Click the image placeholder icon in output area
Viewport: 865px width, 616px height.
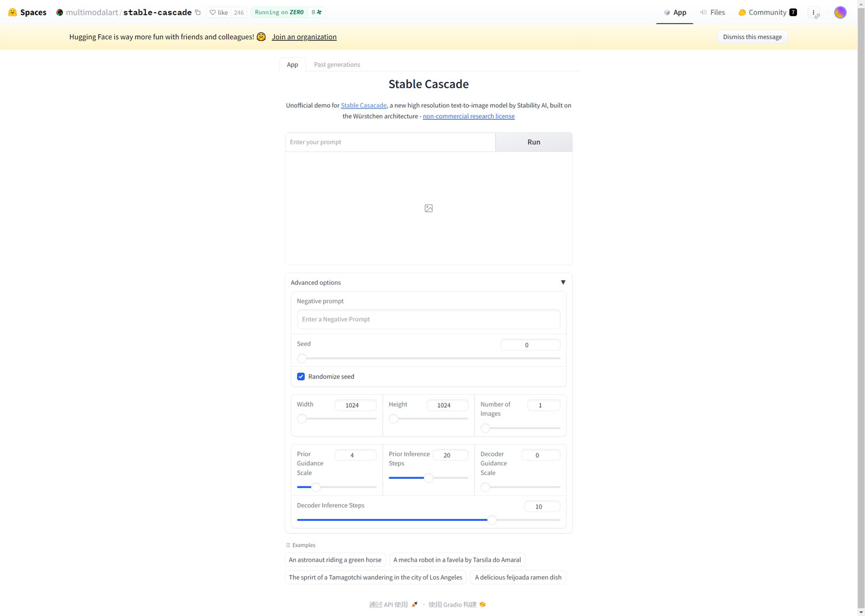coord(428,208)
